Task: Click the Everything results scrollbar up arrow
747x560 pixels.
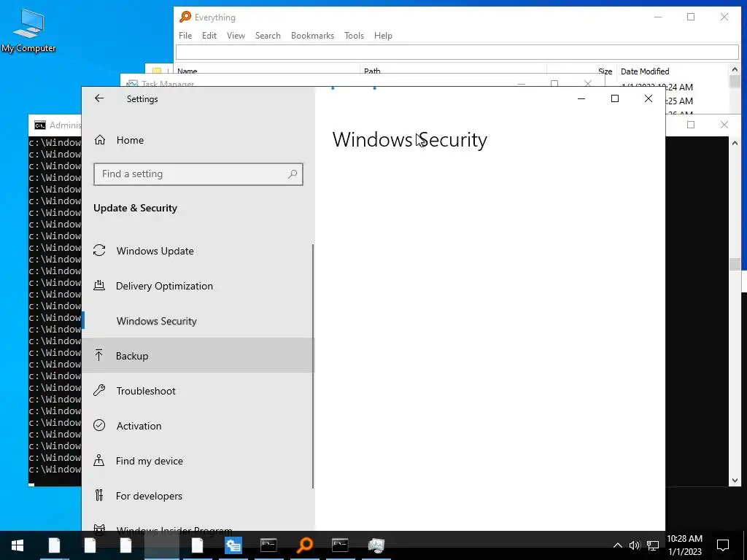Action: pyautogui.click(x=735, y=69)
